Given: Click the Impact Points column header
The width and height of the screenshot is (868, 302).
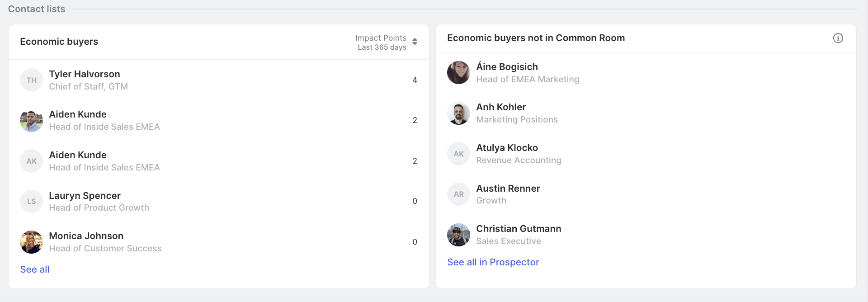Looking at the screenshot, I should coord(381,38).
